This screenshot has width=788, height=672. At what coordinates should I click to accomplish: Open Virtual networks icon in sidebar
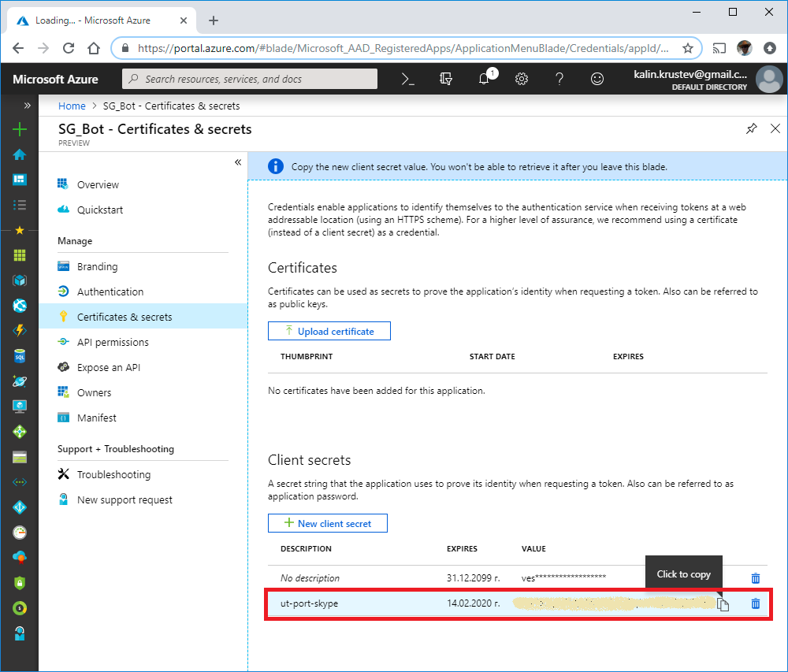tap(20, 482)
